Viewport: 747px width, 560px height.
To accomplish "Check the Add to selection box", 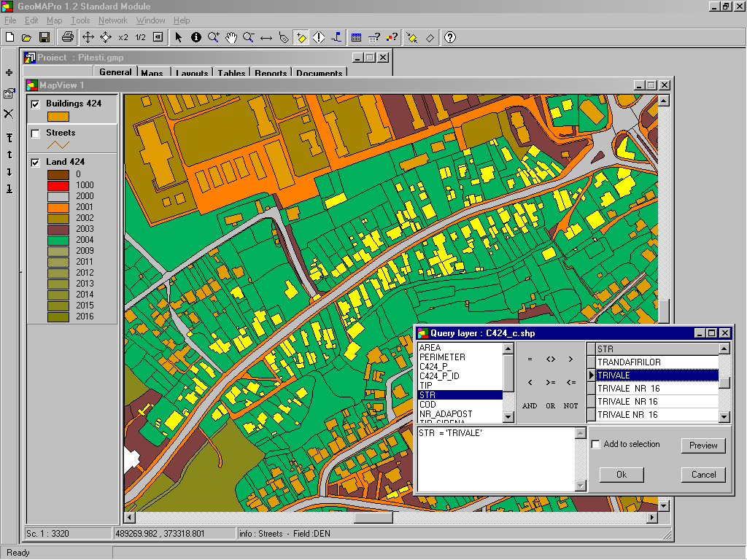I will [596, 444].
